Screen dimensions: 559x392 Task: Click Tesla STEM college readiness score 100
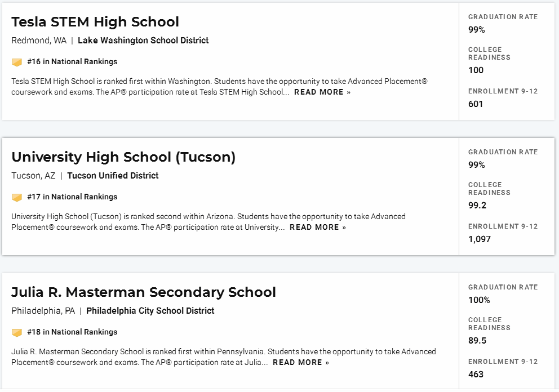coord(476,70)
